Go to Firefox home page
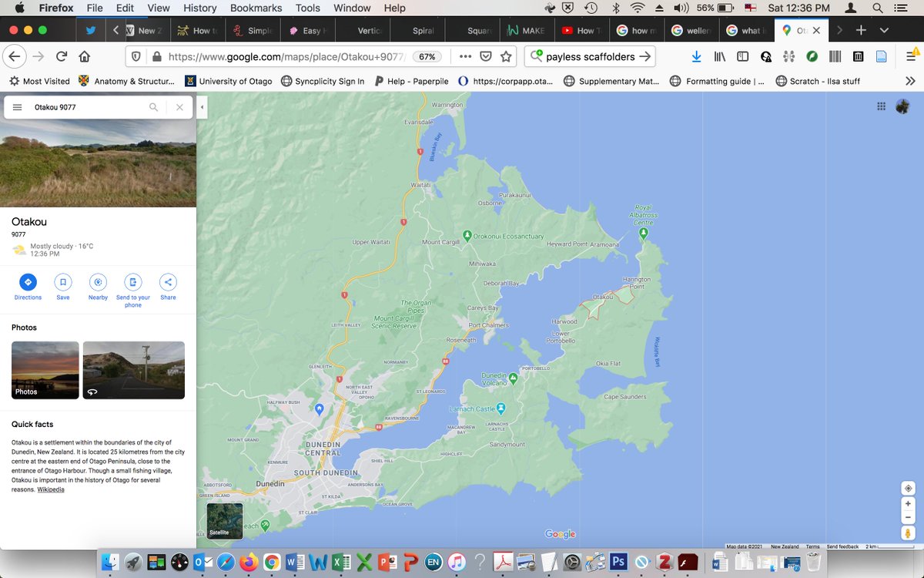The width and height of the screenshot is (924, 578). tap(85, 56)
